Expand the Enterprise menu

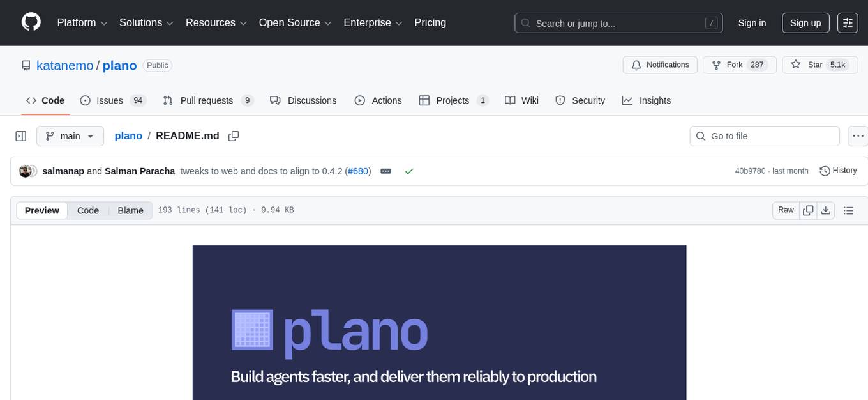[x=373, y=22]
